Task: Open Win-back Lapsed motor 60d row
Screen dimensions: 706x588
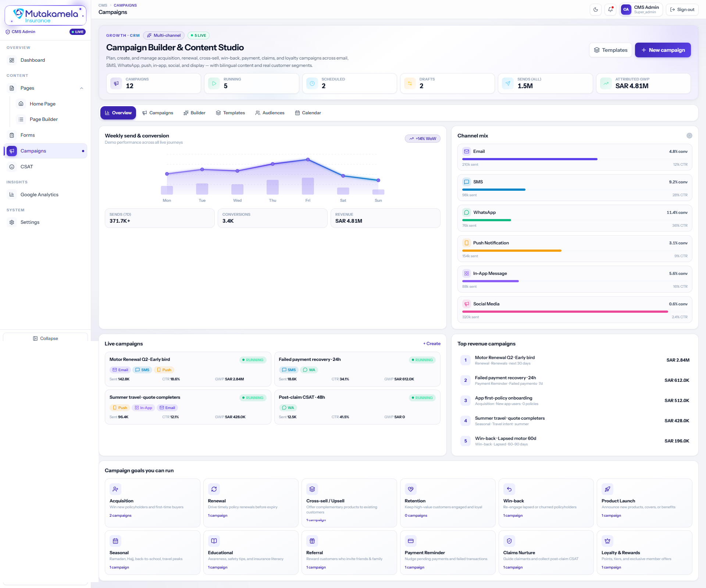Action: tap(575, 441)
